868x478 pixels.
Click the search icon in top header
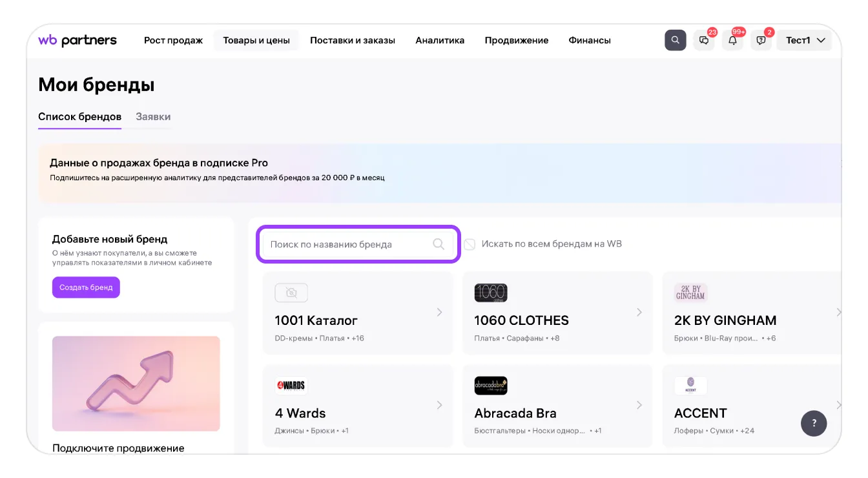click(x=675, y=40)
